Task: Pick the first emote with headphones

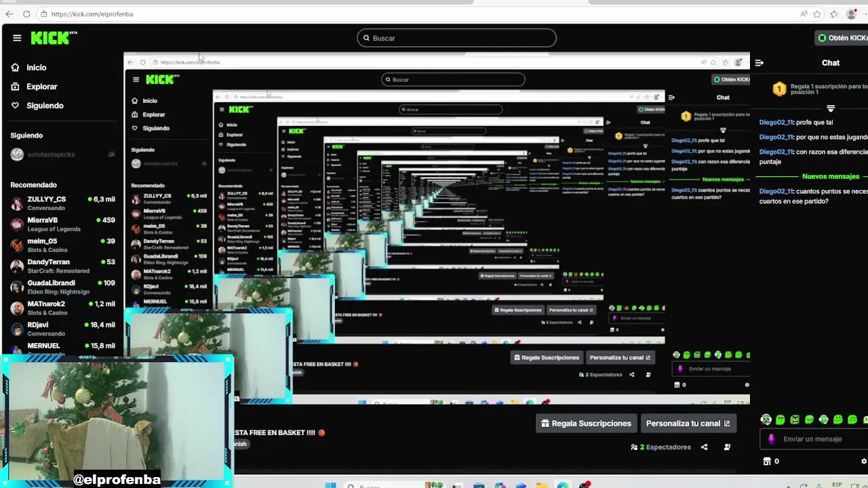Action: 766,420
